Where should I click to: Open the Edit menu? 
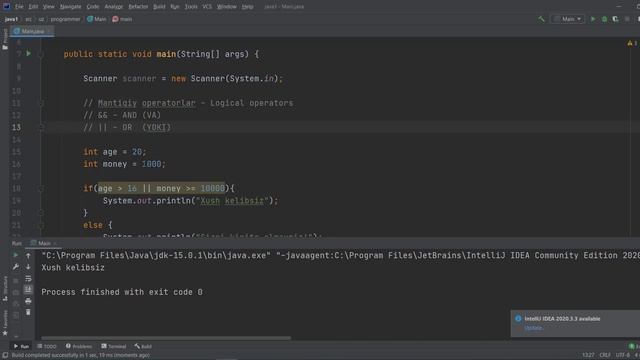(33, 7)
